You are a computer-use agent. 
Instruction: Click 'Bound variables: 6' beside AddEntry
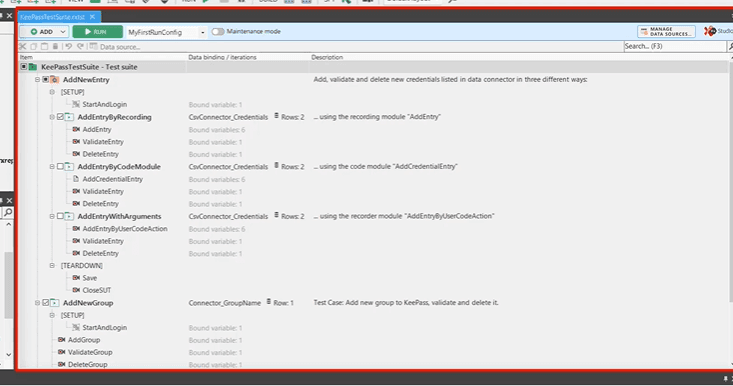point(217,129)
